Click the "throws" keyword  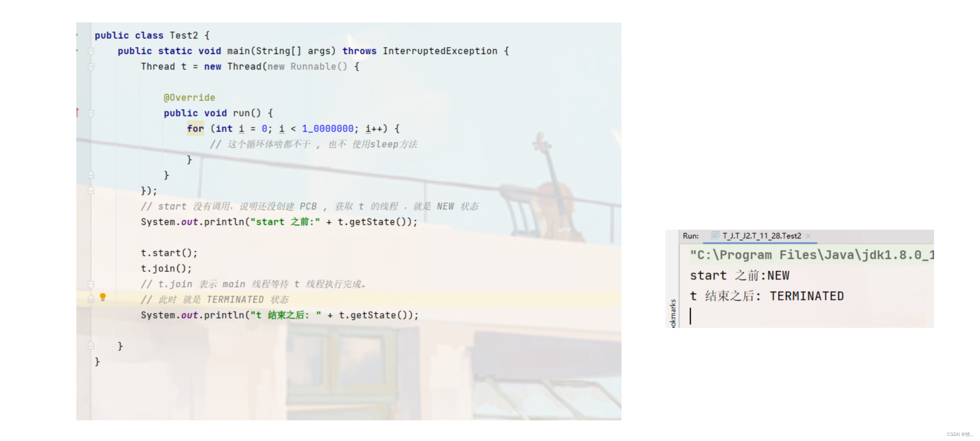[359, 51]
